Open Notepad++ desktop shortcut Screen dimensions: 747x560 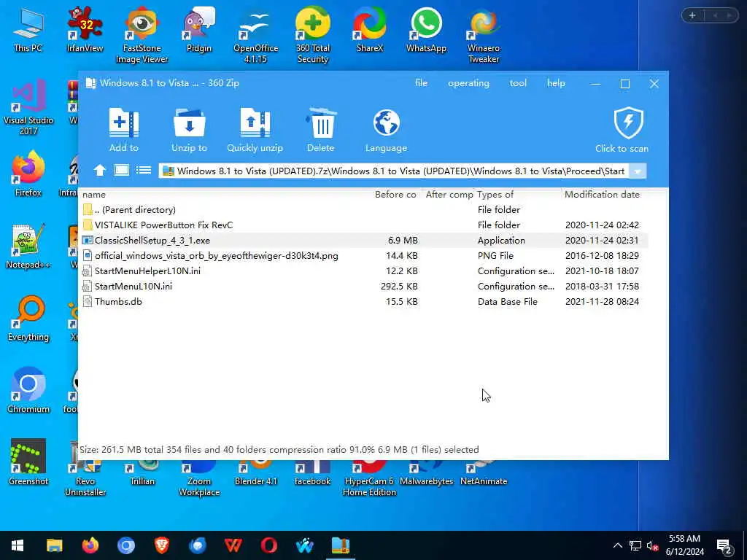coord(28,246)
